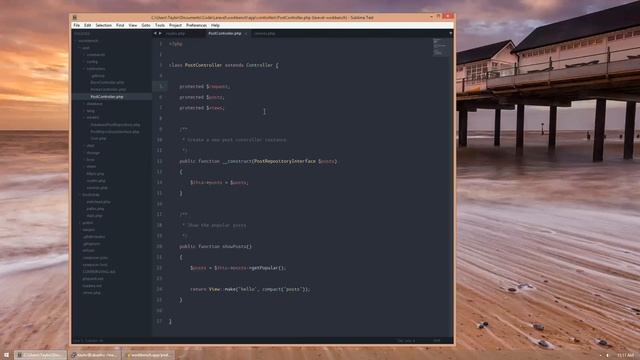This screenshot has height=360, width=640.
Task: Click the "protected $posts;" line
Action: click(x=202, y=97)
